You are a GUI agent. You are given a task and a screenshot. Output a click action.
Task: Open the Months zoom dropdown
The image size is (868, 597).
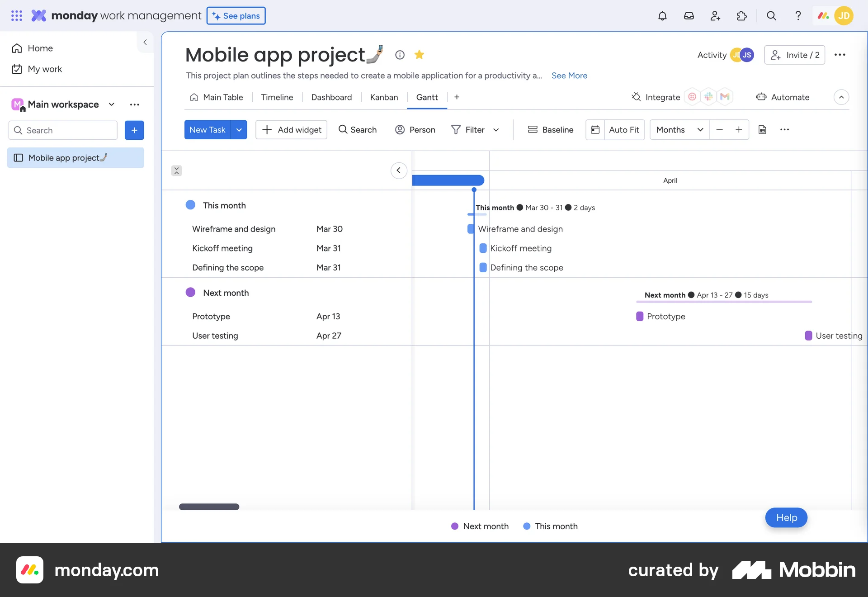(679, 130)
